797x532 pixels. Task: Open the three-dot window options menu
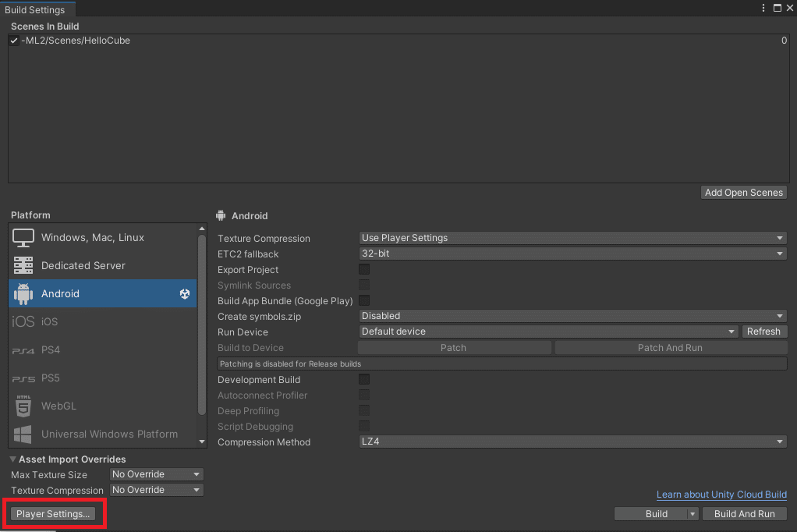click(763, 8)
